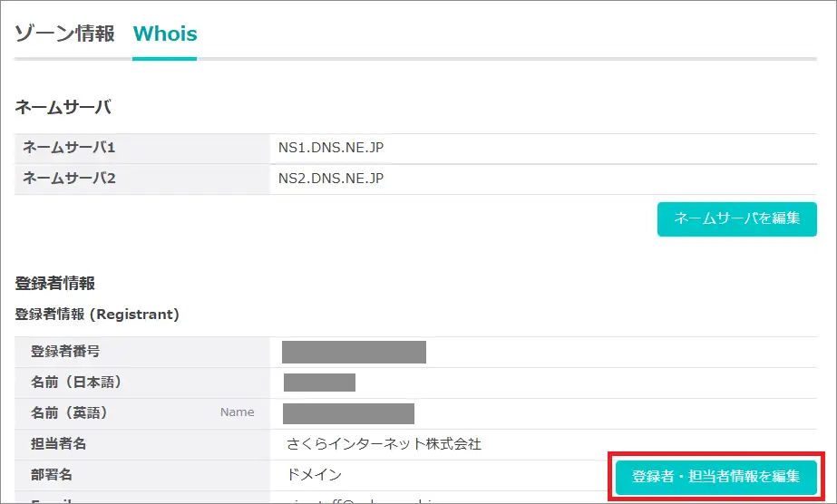The image size is (837, 504).
Task: Select the 登録者番号 row label
Action: tap(64, 352)
